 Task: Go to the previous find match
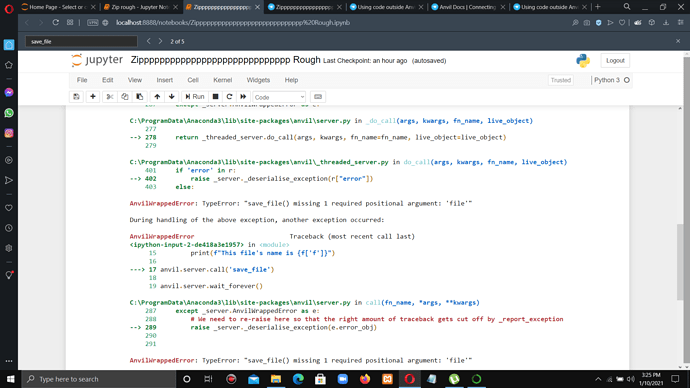tap(149, 41)
